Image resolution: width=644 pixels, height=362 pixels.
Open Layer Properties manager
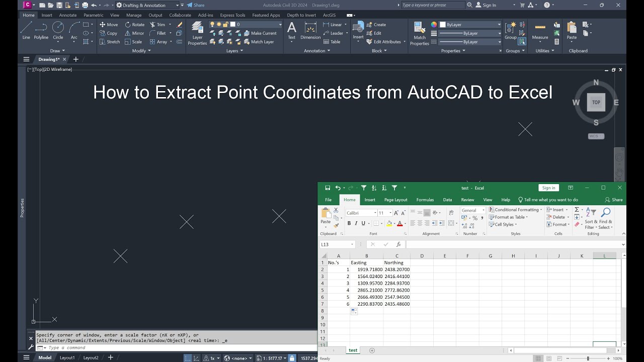coord(197,33)
